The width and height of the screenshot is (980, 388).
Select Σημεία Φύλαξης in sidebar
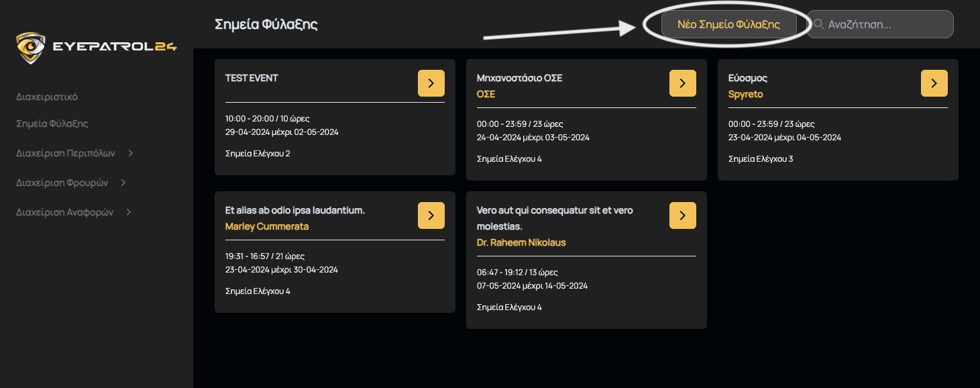[x=52, y=124]
